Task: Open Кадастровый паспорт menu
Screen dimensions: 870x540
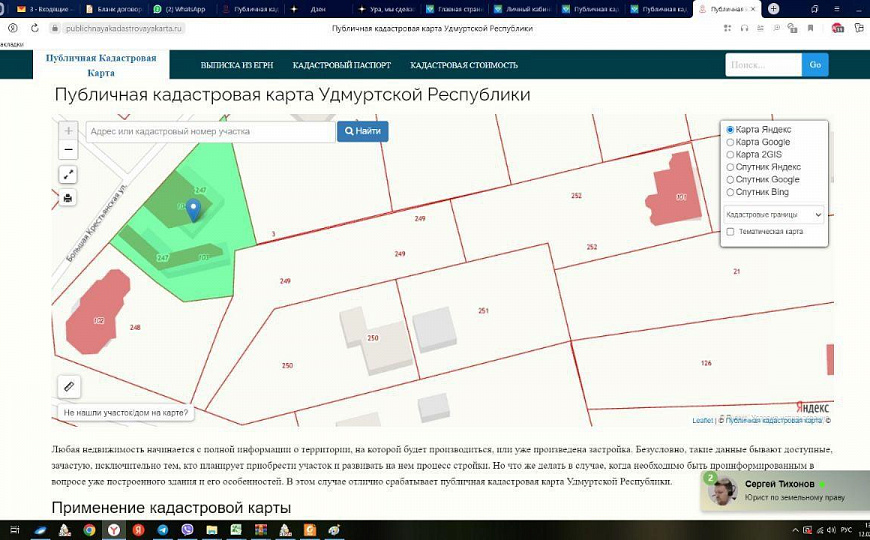Action: 342,65
